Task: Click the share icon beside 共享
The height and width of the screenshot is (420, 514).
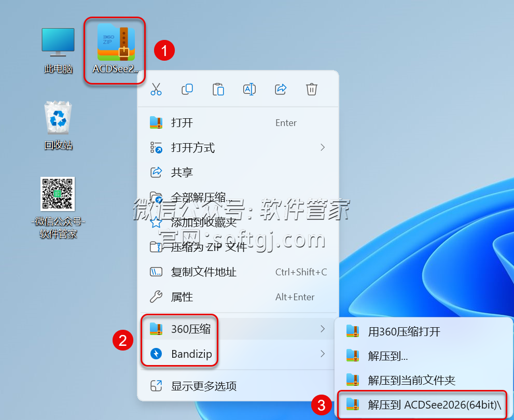Action: (156, 172)
